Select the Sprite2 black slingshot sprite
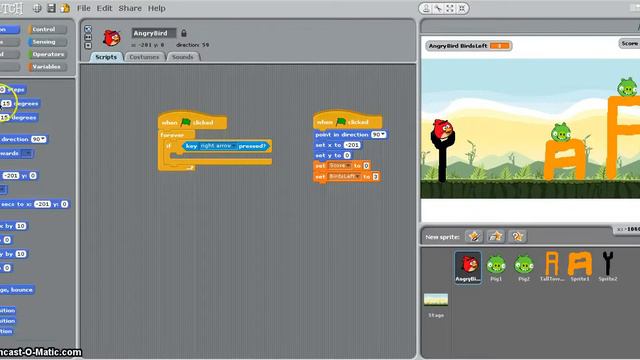 tap(608, 267)
